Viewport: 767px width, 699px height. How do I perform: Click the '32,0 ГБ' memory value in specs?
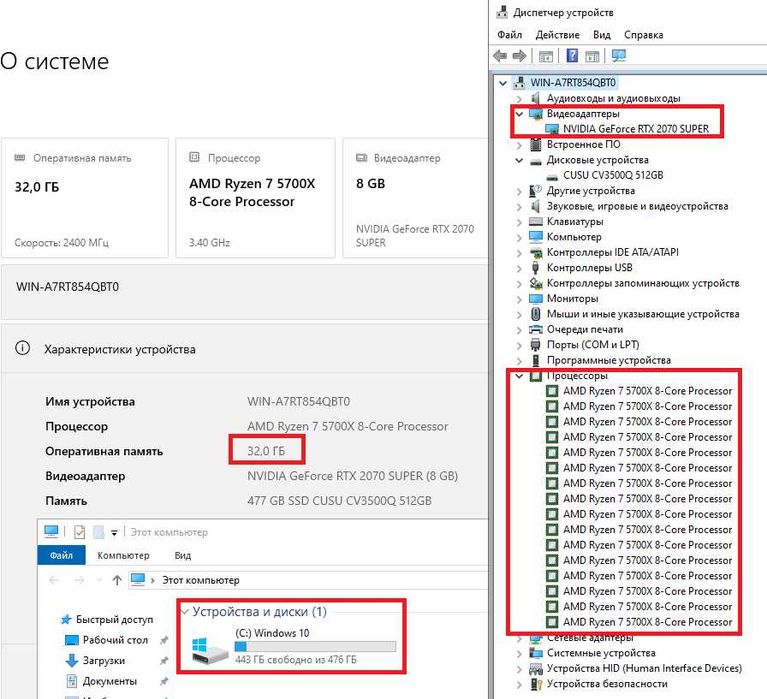tap(266, 451)
